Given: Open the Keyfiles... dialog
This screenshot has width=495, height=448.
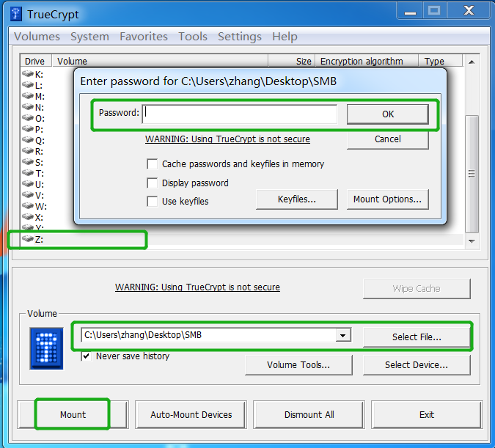Looking at the screenshot, I should click(x=297, y=199).
